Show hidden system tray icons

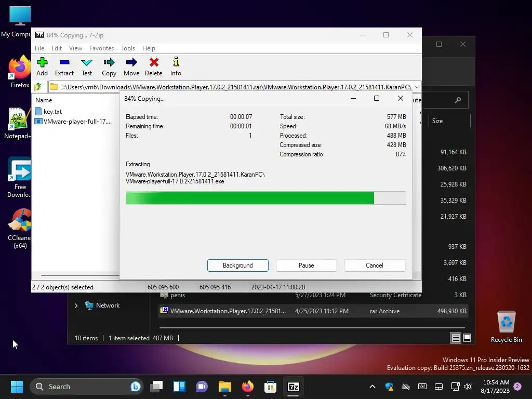372,387
